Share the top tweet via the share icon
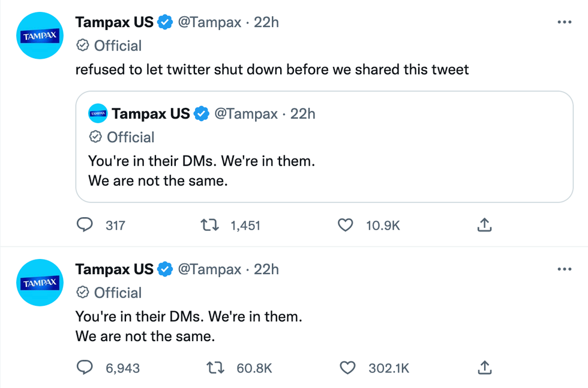 [x=484, y=225]
